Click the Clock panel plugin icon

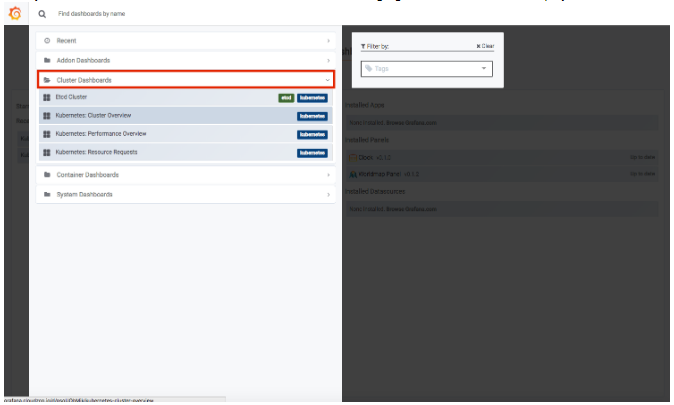(x=353, y=157)
